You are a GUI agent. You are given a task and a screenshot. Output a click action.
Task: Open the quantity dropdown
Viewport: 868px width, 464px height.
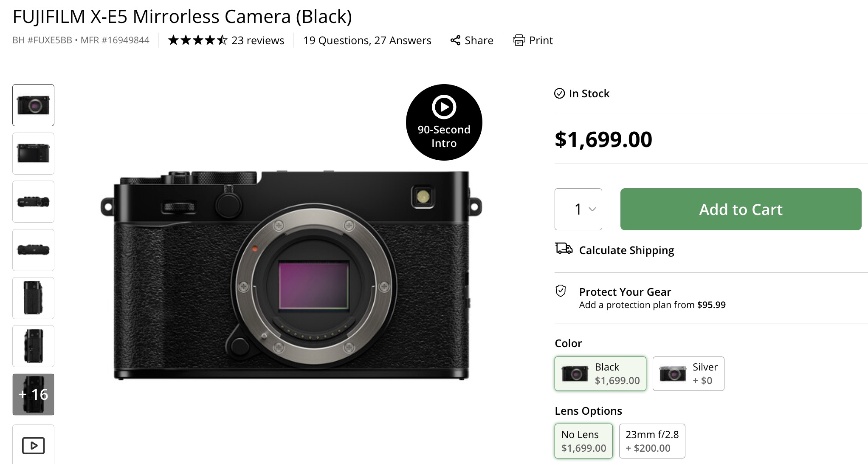click(578, 209)
